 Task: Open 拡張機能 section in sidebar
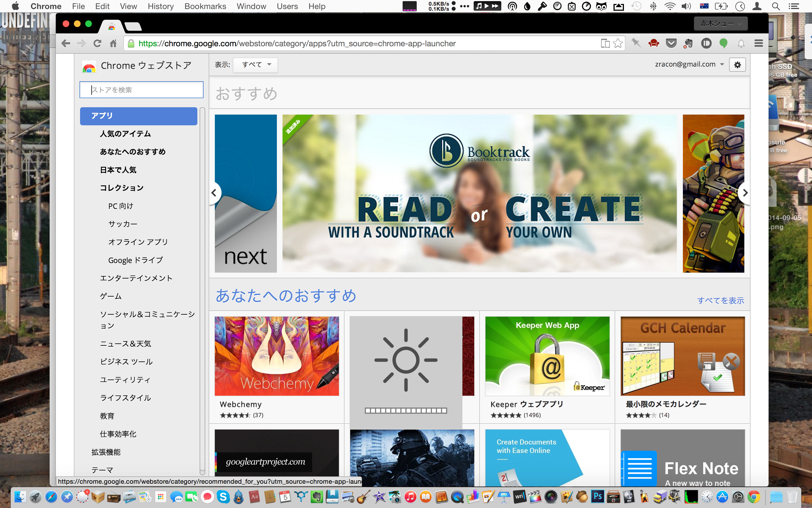pyautogui.click(x=106, y=452)
